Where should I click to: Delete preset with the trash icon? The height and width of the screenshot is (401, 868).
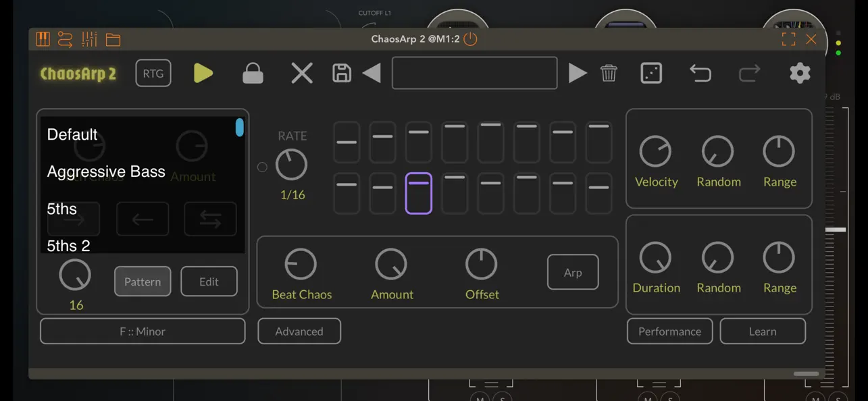point(609,73)
